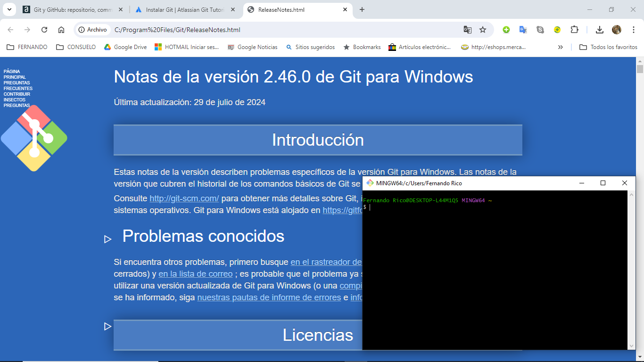
Task: Switch to Instalar Git Atlassian tab
Action: pos(185,9)
